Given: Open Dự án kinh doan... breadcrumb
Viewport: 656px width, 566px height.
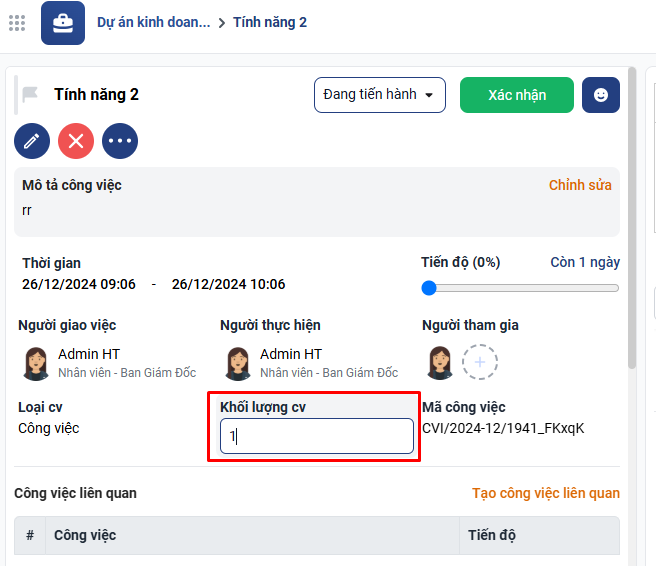Looking at the screenshot, I should (154, 22).
